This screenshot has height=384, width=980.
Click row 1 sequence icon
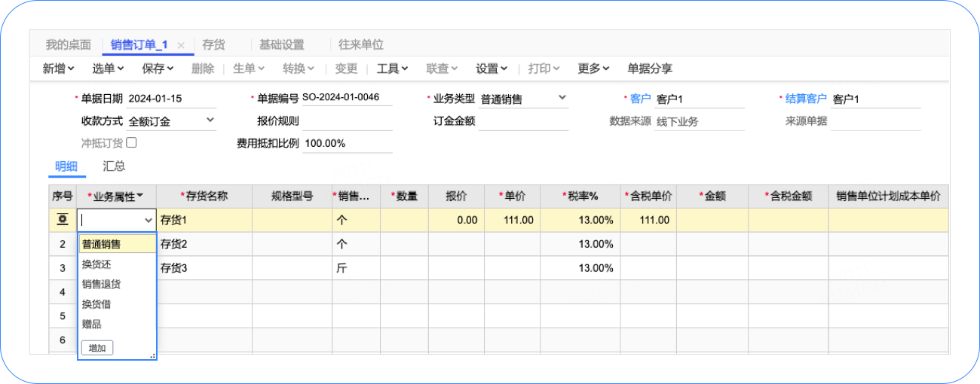point(63,220)
